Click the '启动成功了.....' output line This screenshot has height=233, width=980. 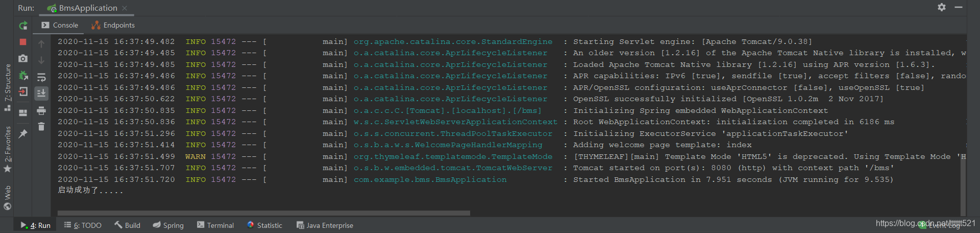90,191
